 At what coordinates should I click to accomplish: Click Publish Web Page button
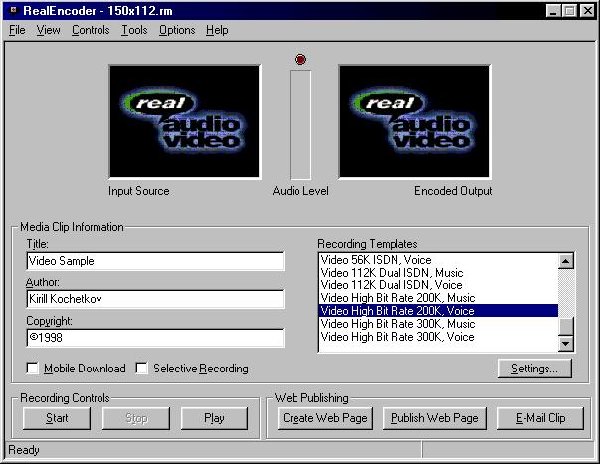click(x=435, y=418)
